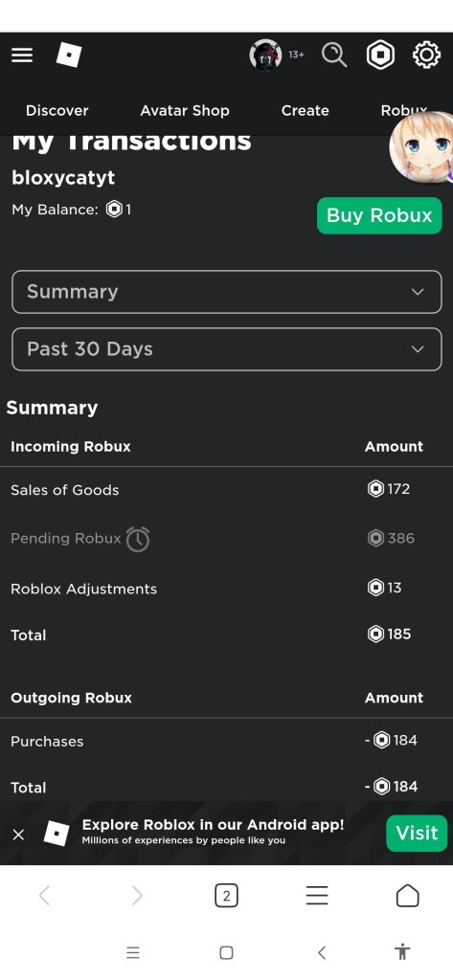This screenshot has height=980, width=453.
Task: Open the settings gear icon
Action: point(426,55)
